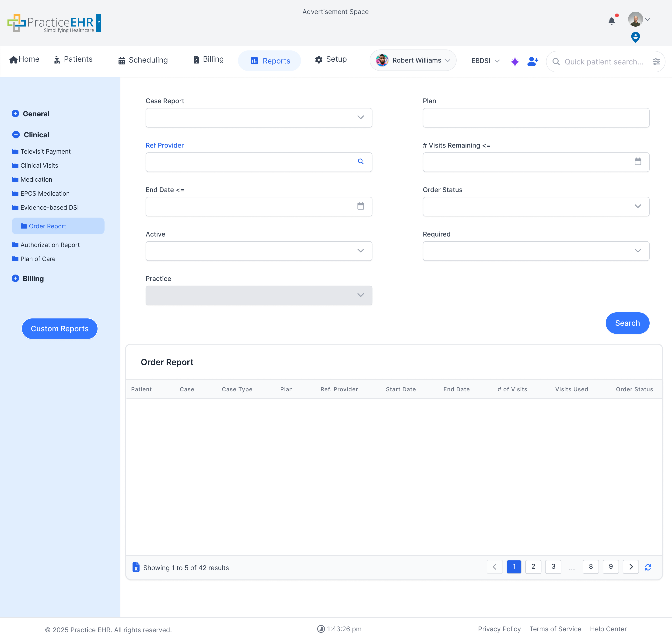Open the search filter sliders icon

[656, 62]
